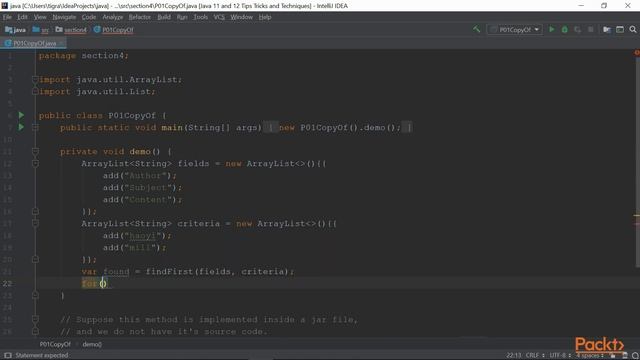
Task: Toggle fold marker at import java.util.List line
Action: tap(35, 91)
